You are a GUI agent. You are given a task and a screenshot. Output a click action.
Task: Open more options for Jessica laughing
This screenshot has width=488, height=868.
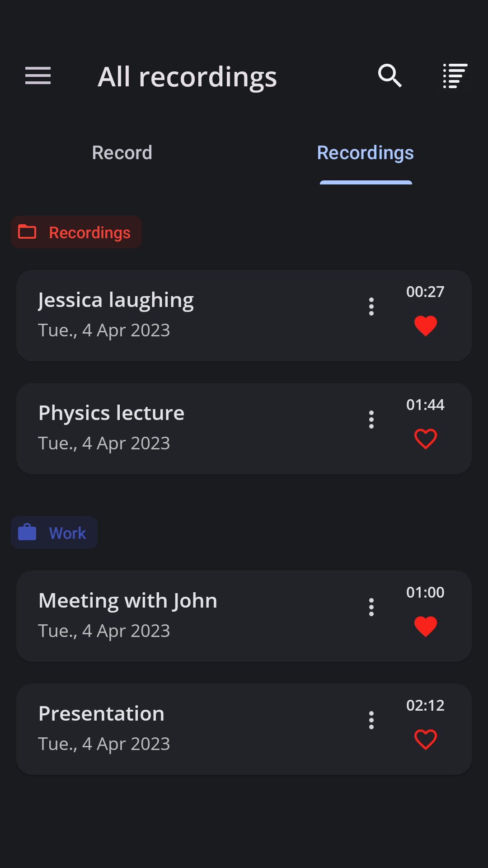tap(371, 307)
